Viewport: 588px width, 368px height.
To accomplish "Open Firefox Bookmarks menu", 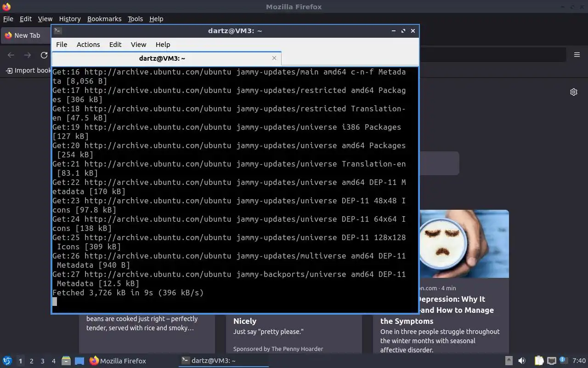I will pyautogui.click(x=104, y=19).
